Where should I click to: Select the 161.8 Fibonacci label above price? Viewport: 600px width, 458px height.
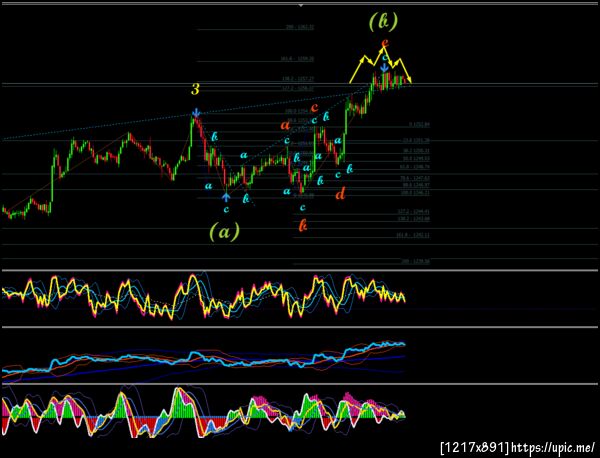(297, 59)
